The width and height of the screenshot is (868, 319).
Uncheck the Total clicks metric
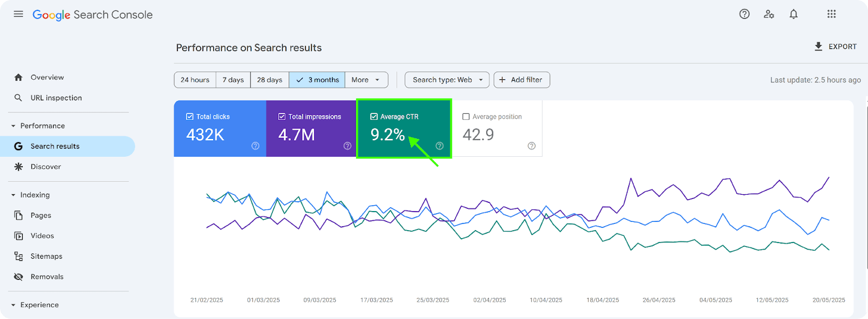click(190, 117)
